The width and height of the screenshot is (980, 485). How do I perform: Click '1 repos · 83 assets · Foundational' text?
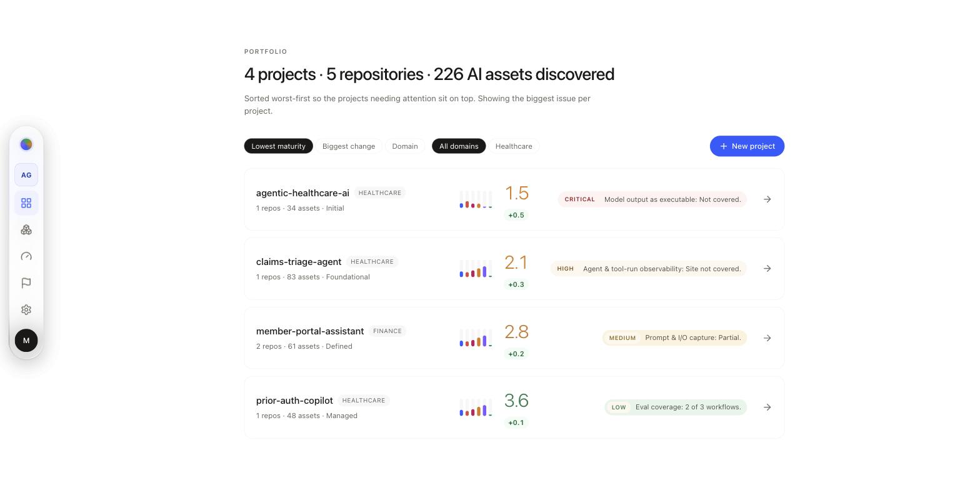pyautogui.click(x=313, y=277)
